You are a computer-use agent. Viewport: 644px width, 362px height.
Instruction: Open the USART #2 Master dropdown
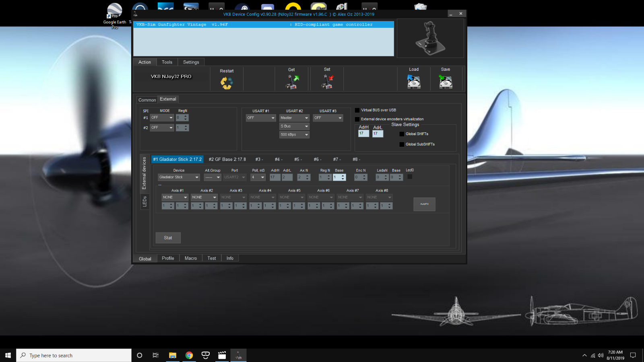pyautogui.click(x=294, y=118)
